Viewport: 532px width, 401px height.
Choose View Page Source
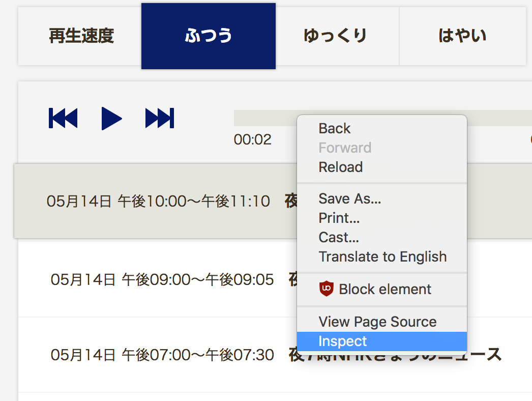coord(381,322)
